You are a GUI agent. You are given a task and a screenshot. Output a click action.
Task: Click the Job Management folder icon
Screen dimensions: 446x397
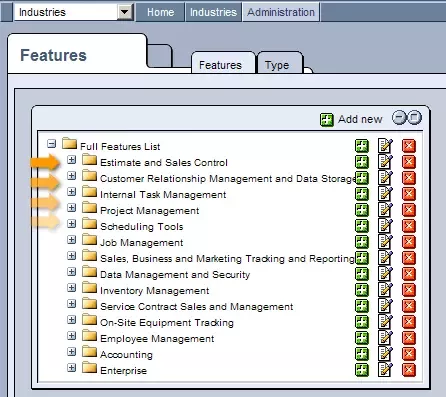tap(89, 239)
